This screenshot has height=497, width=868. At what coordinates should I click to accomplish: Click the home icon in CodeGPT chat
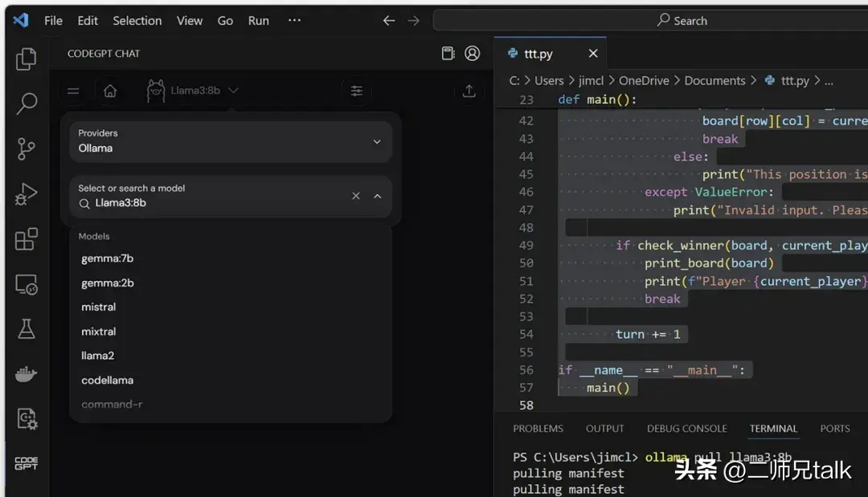coord(109,91)
